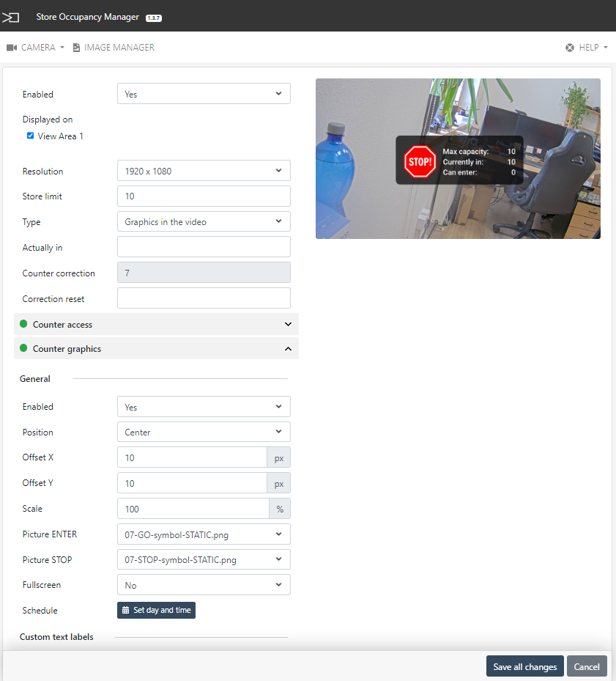Click the Actually in input field
616x681 pixels.
click(204, 247)
